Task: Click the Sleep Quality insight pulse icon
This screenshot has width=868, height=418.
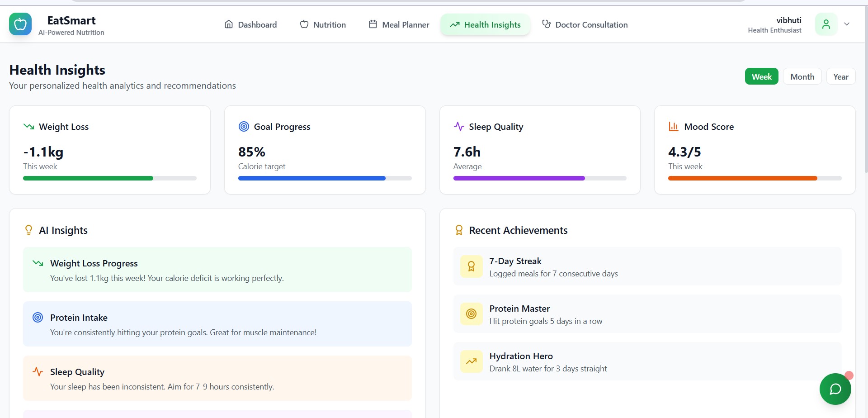Action: [x=38, y=372]
